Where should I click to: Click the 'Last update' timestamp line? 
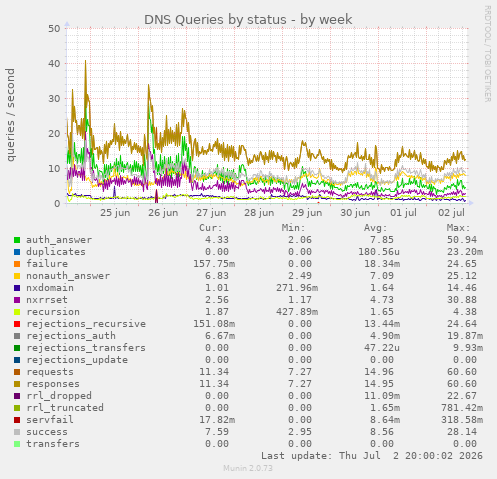pos(372,456)
